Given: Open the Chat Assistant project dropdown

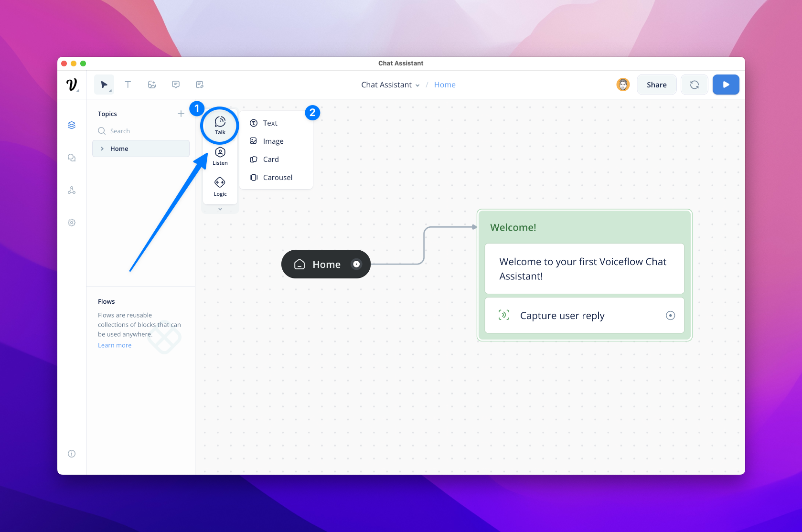Looking at the screenshot, I should [x=390, y=85].
